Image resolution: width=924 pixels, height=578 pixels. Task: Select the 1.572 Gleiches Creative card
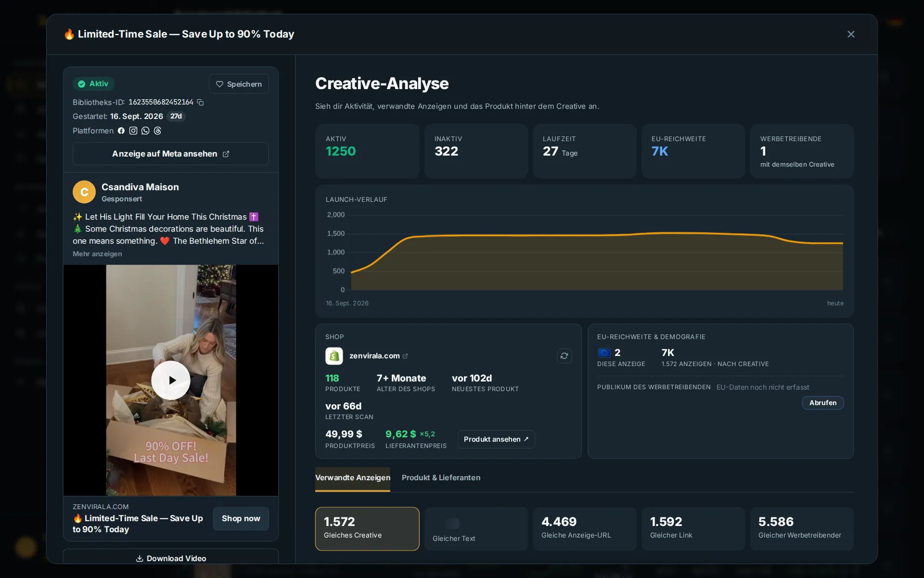pyautogui.click(x=367, y=528)
